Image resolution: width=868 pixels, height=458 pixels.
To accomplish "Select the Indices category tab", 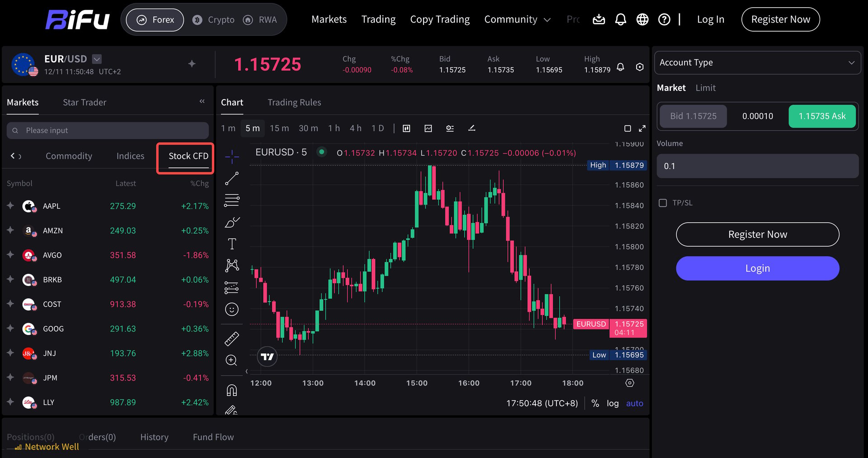I will (x=130, y=156).
